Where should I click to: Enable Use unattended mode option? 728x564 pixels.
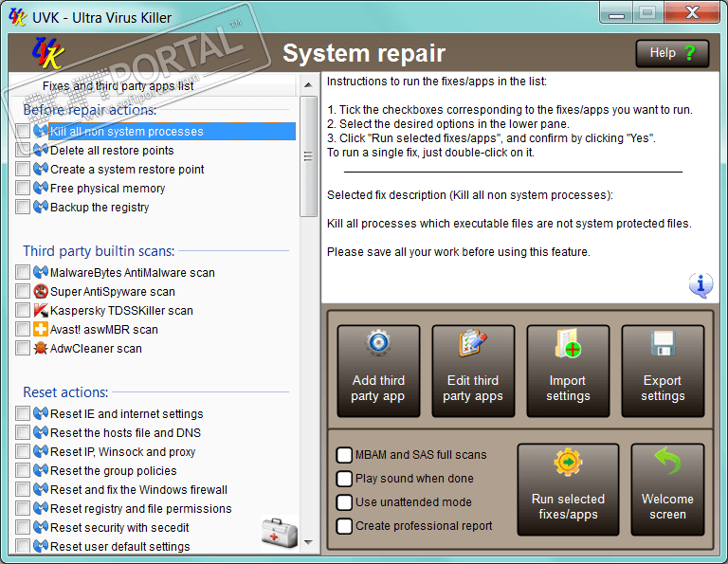[x=344, y=502]
